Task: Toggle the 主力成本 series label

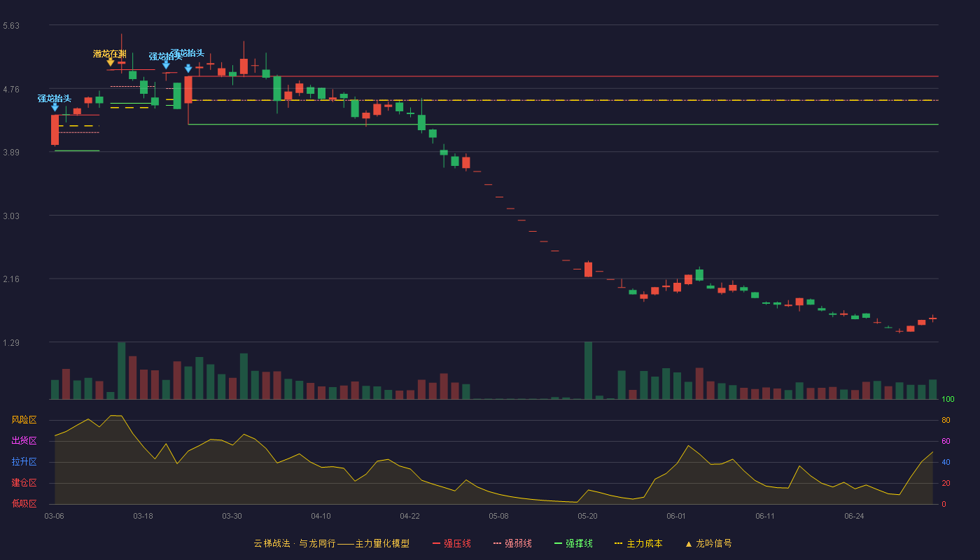Action: (x=644, y=544)
